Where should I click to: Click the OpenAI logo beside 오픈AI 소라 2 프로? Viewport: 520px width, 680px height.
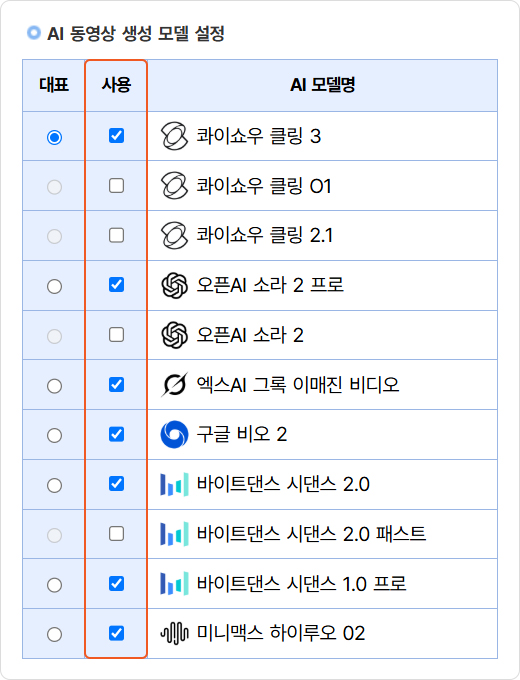174,285
